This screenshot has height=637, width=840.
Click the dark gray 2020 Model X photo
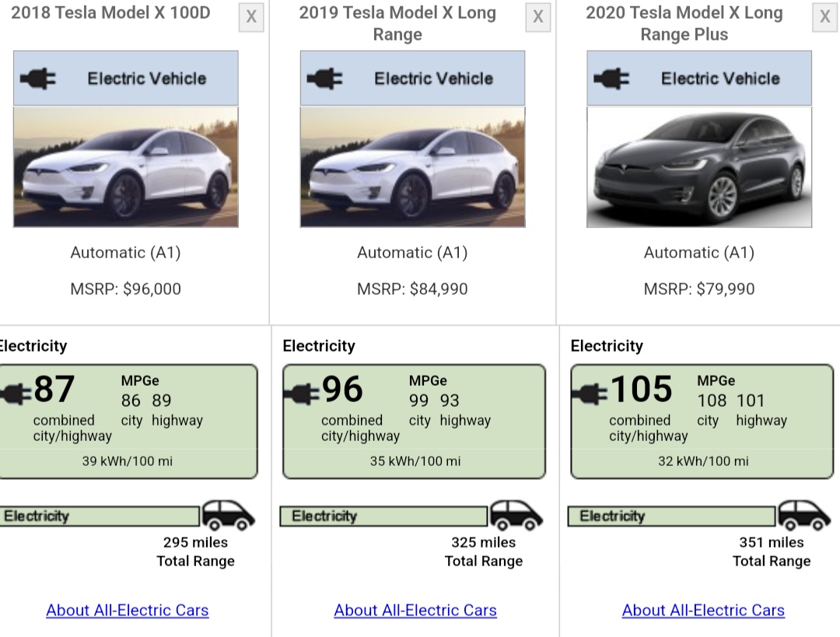[699, 167]
